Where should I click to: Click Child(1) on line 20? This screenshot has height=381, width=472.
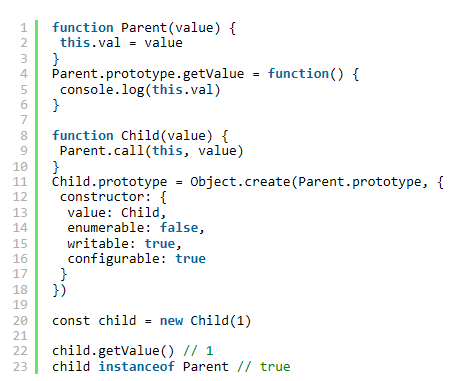click(x=220, y=321)
